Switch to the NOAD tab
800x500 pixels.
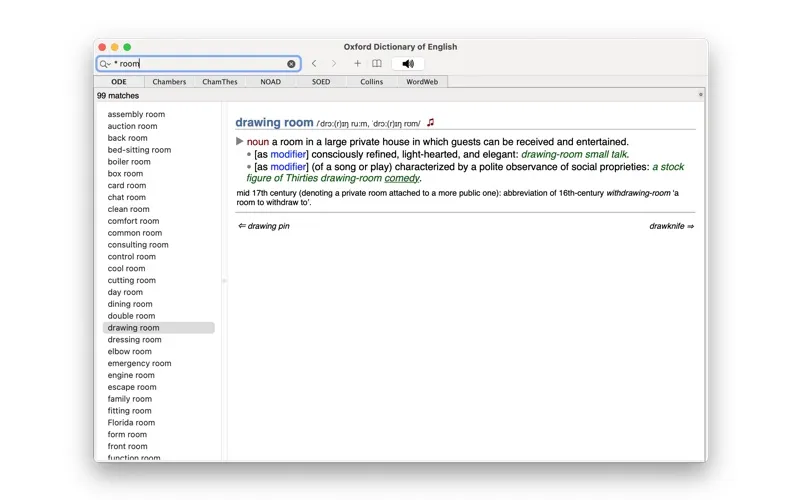coord(270,82)
